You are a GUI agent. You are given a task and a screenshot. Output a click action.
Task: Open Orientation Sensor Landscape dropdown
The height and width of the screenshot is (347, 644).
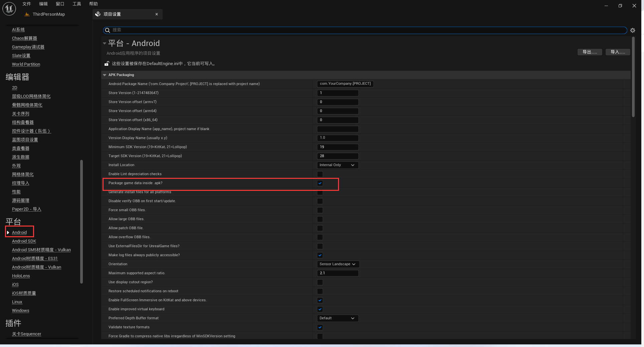coord(338,264)
